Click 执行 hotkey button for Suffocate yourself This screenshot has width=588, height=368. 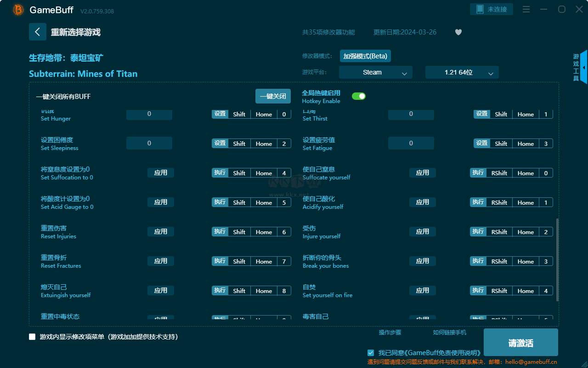[x=478, y=172]
